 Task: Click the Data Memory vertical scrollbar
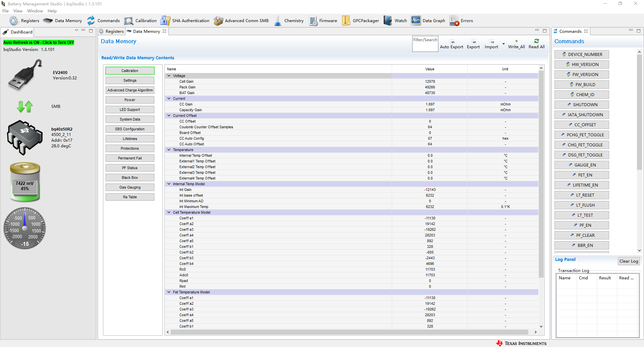click(541, 174)
